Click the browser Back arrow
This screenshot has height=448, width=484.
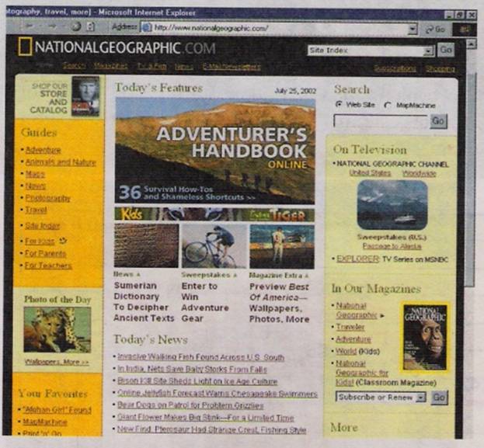pos(30,26)
